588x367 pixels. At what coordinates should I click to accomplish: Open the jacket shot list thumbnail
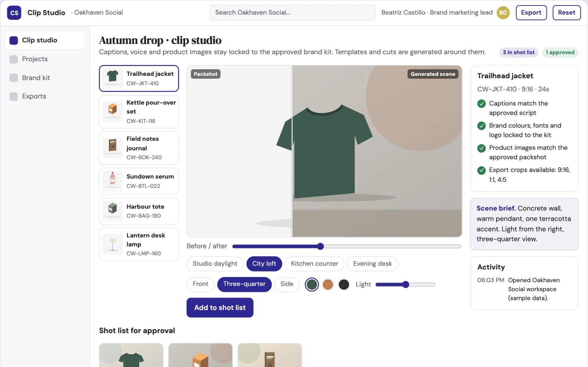pyautogui.click(x=131, y=355)
